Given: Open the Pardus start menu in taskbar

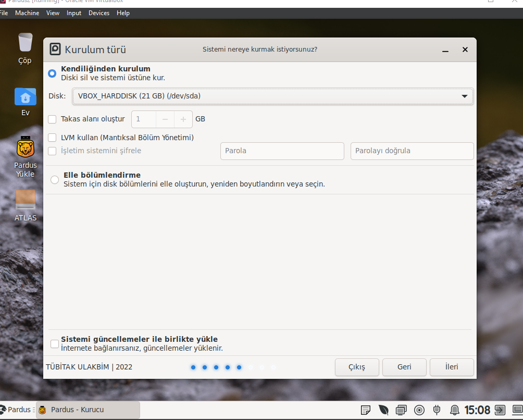Looking at the screenshot, I should click(x=16, y=410).
